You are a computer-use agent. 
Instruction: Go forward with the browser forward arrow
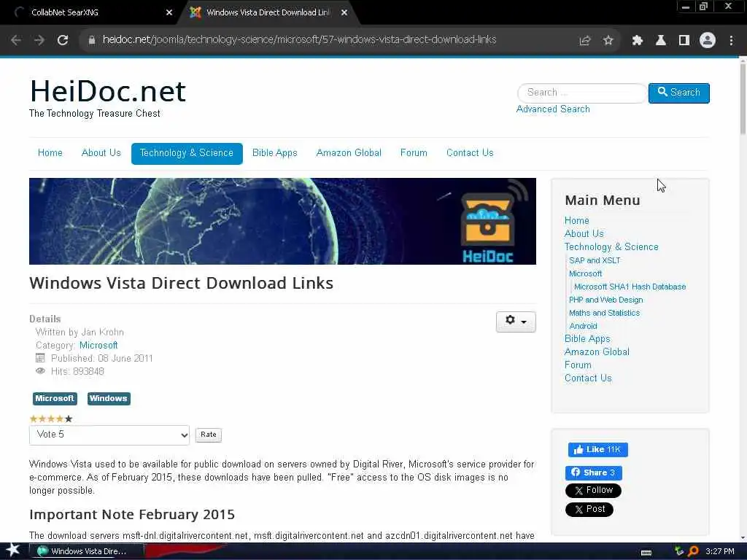39,41
